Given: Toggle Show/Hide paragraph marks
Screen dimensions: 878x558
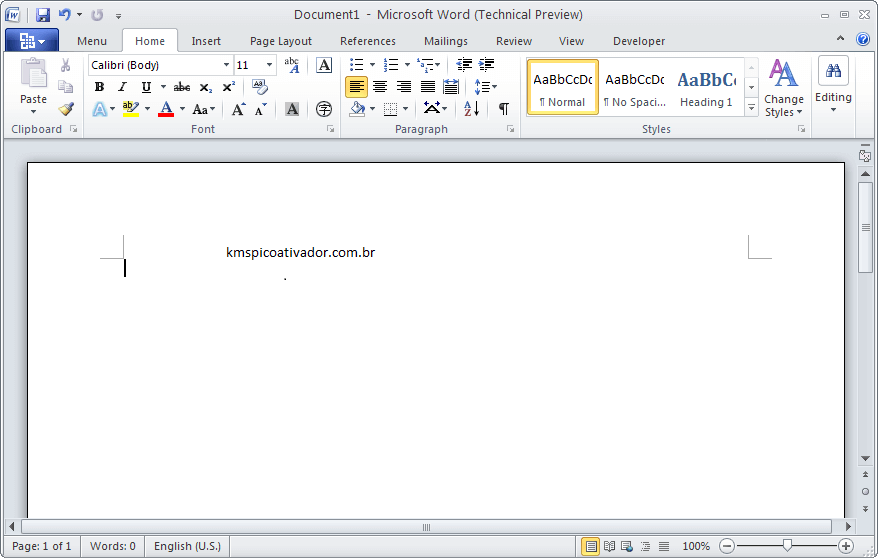Looking at the screenshot, I should [503, 109].
